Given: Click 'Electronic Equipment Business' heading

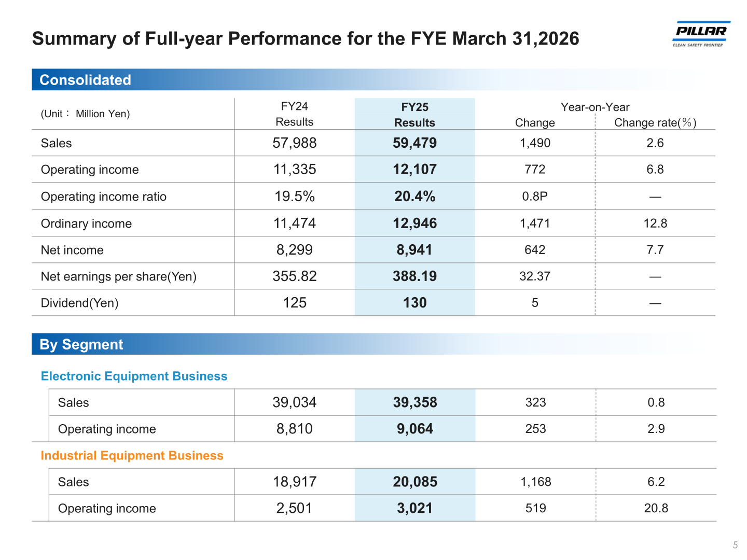Looking at the screenshot, I should pyautogui.click(x=134, y=376).
